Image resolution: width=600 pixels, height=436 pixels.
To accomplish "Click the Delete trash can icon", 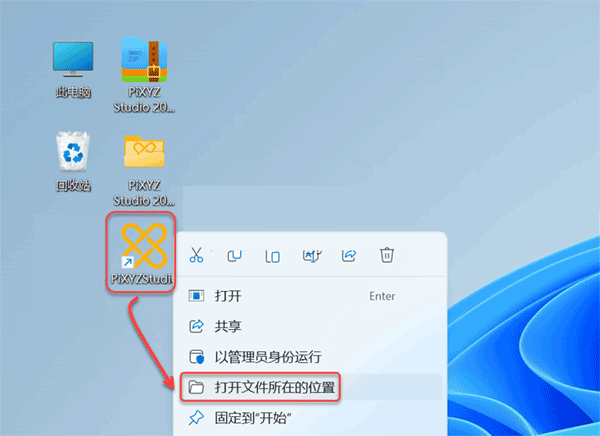I will (387, 255).
